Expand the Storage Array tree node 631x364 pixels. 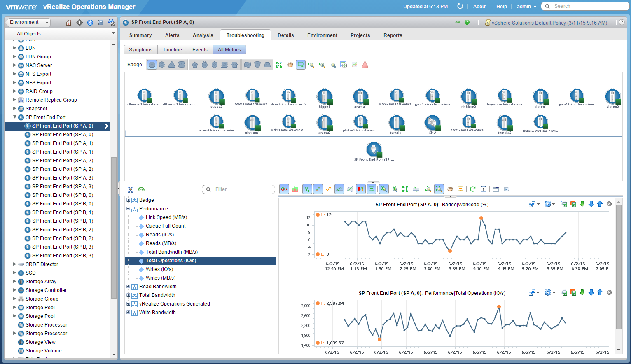tap(15, 281)
